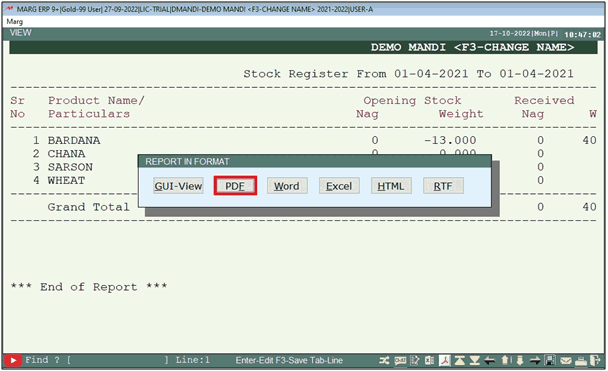Image resolution: width=608 pixels, height=371 pixels.
Task: Open the Marg menu
Action: [14, 22]
